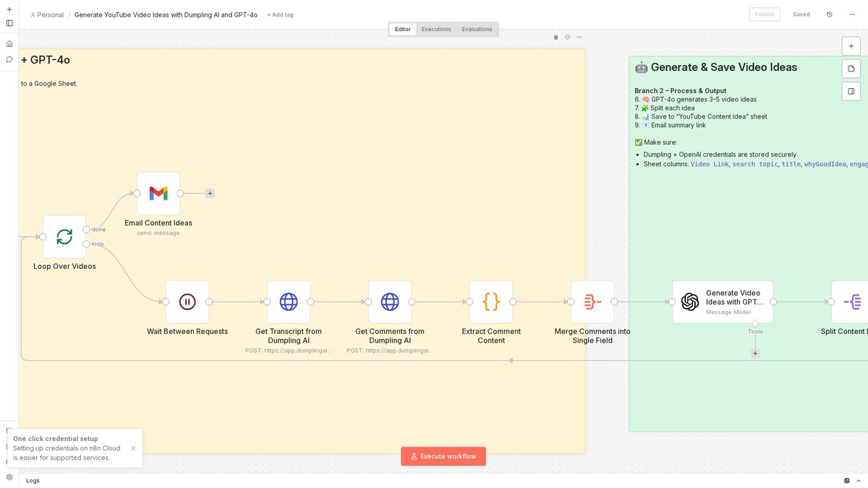The height and width of the screenshot is (488, 868).
Task: Open the chat icon in left sidebar
Action: click(x=9, y=59)
